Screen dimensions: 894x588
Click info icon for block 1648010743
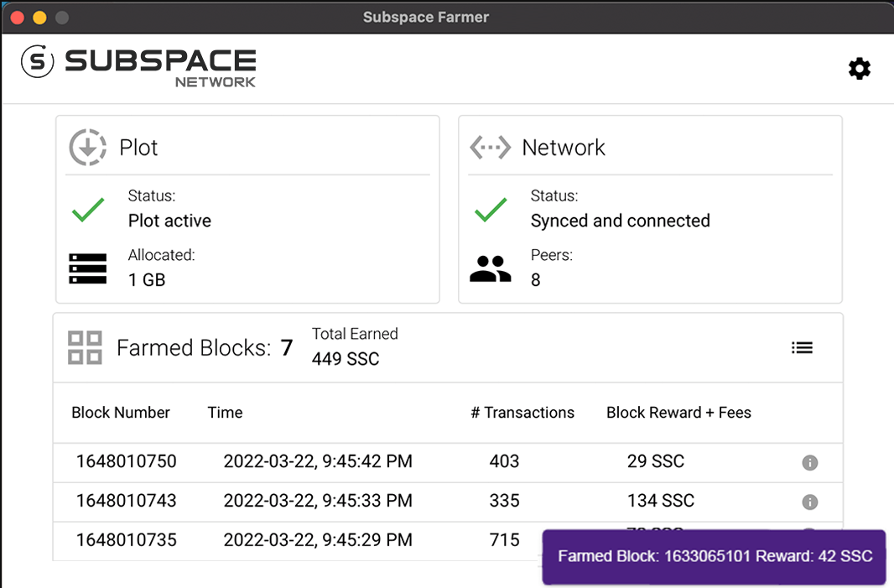[809, 502]
